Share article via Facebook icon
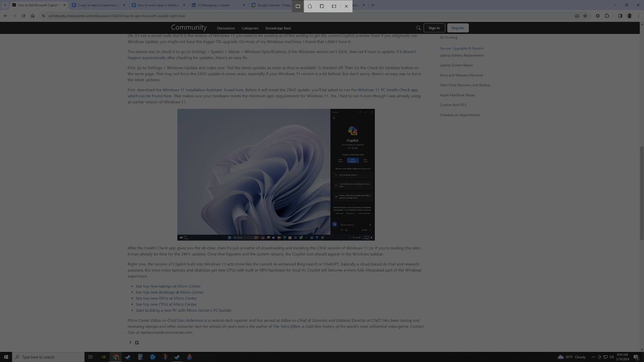Viewport: 644px width, 362px height. pos(130,343)
